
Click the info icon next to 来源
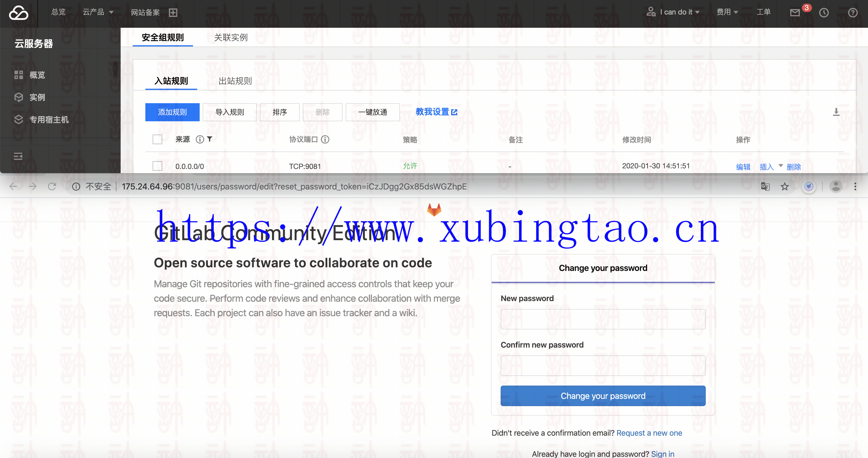coord(200,139)
